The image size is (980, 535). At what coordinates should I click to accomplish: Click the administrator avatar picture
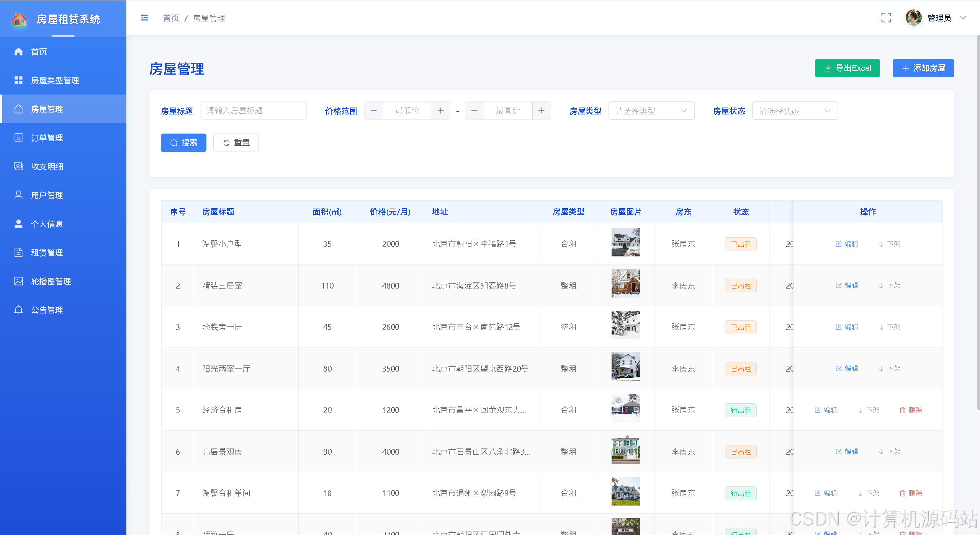tap(913, 18)
